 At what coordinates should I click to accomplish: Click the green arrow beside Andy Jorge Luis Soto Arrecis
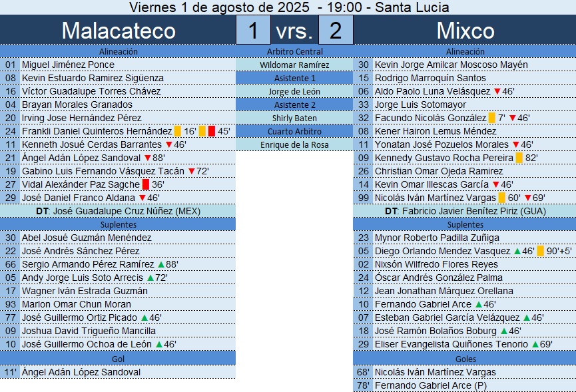pos(150,278)
